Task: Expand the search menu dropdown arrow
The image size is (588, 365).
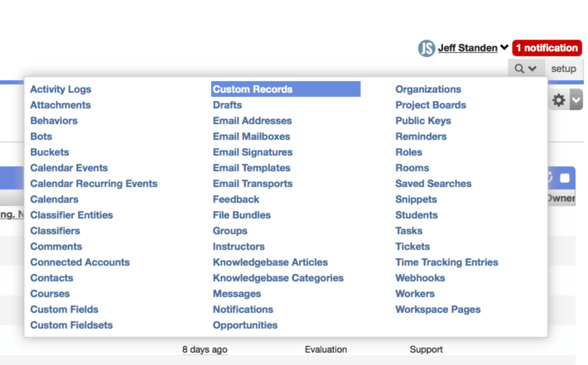Action: (533, 69)
